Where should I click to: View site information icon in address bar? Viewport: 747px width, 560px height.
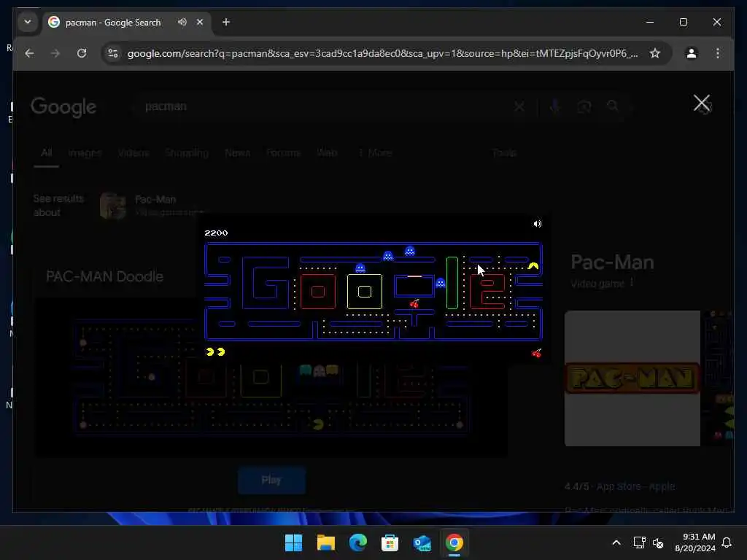[113, 53]
